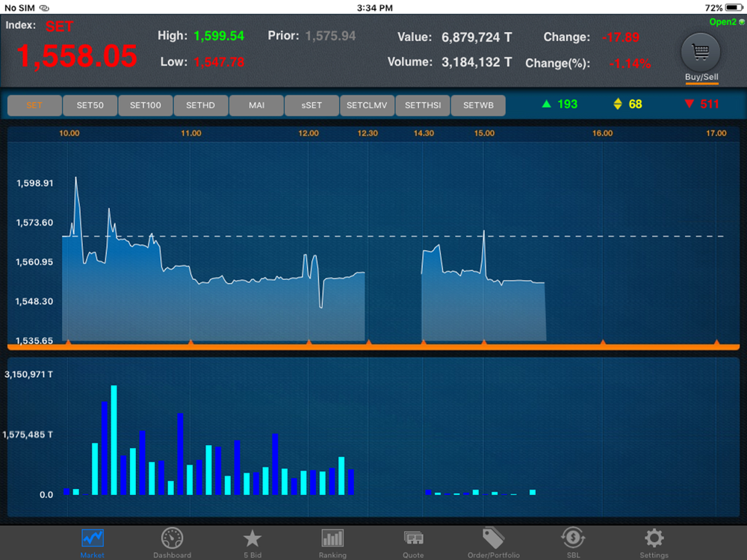The height and width of the screenshot is (560, 747).
Task: Open the SBL dollar icon
Action: click(573, 538)
